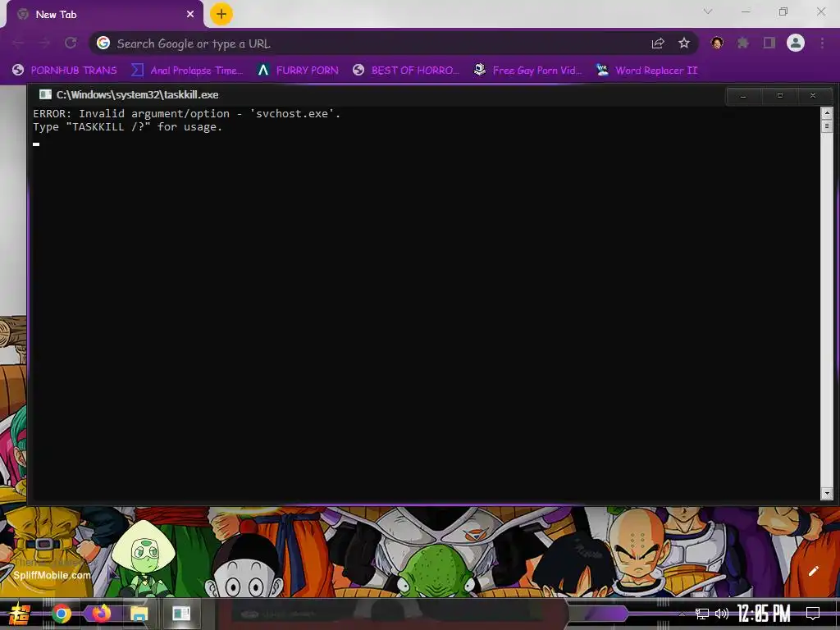Open the Chrome profile avatar menu
The height and width of the screenshot is (630, 840).
click(x=796, y=43)
